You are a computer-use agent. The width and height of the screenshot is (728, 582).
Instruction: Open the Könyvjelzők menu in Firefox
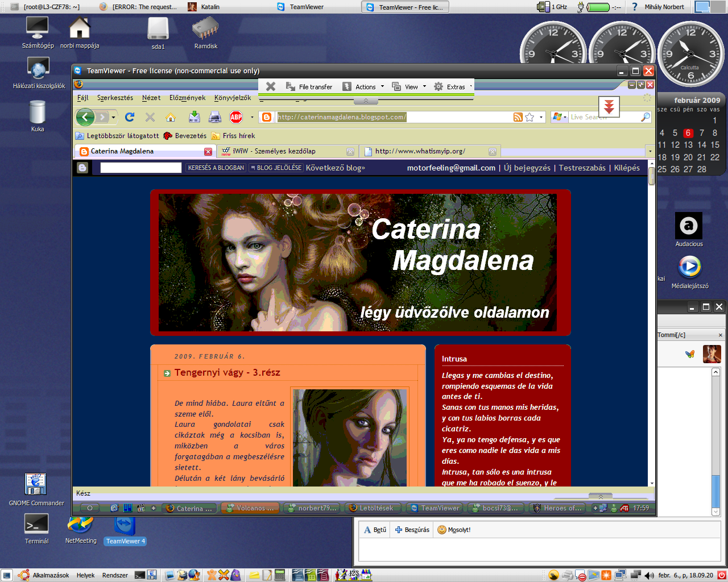(233, 98)
